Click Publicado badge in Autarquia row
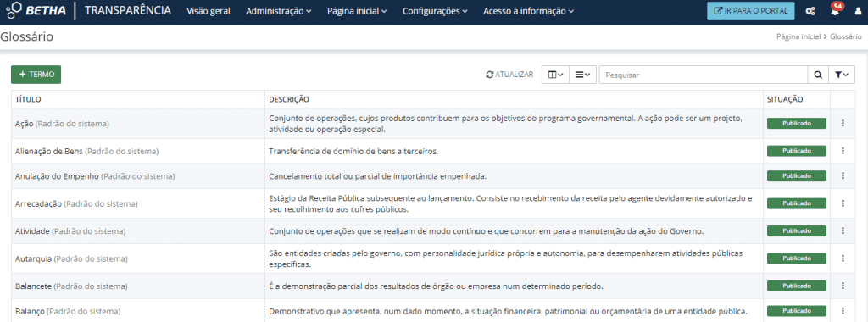Viewport: 868px width, 322px height. point(797,258)
